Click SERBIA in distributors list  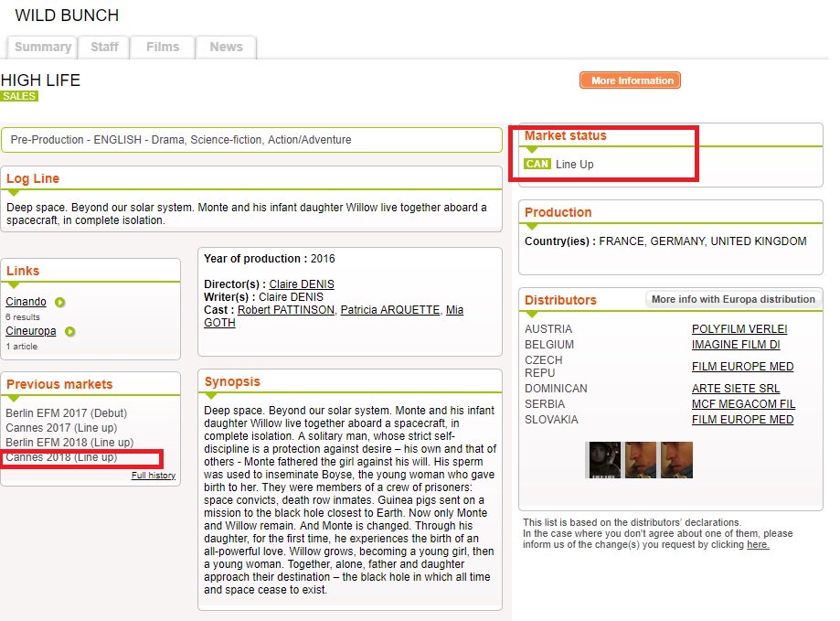545,404
